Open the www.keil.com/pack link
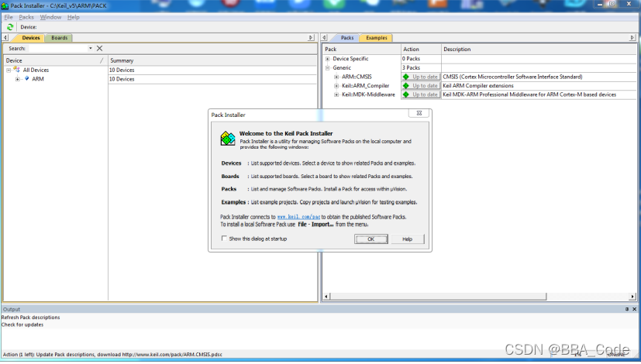The image size is (641, 364). [298, 217]
